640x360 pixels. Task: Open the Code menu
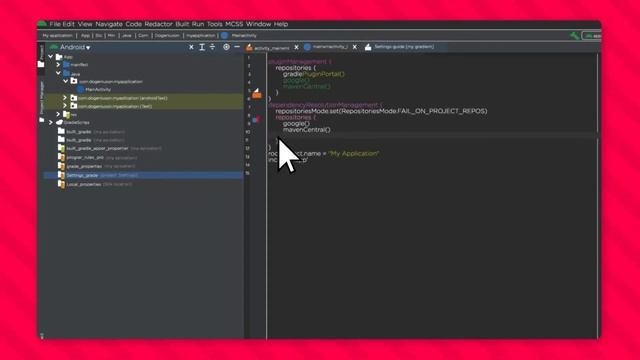click(133, 24)
